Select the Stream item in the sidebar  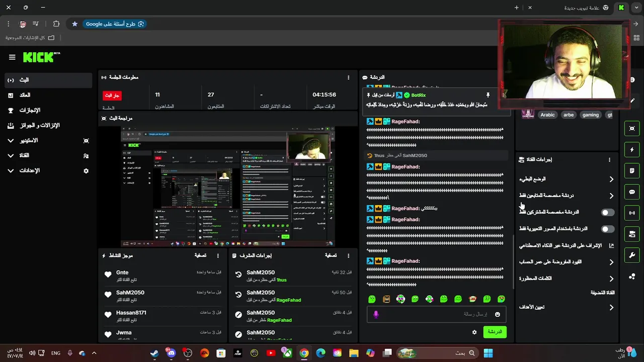click(48, 80)
